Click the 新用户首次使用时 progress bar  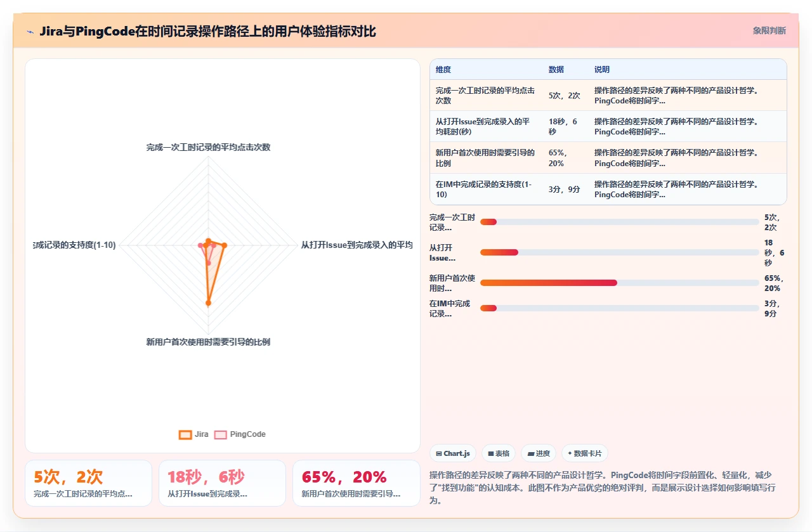click(x=619, y=283)
